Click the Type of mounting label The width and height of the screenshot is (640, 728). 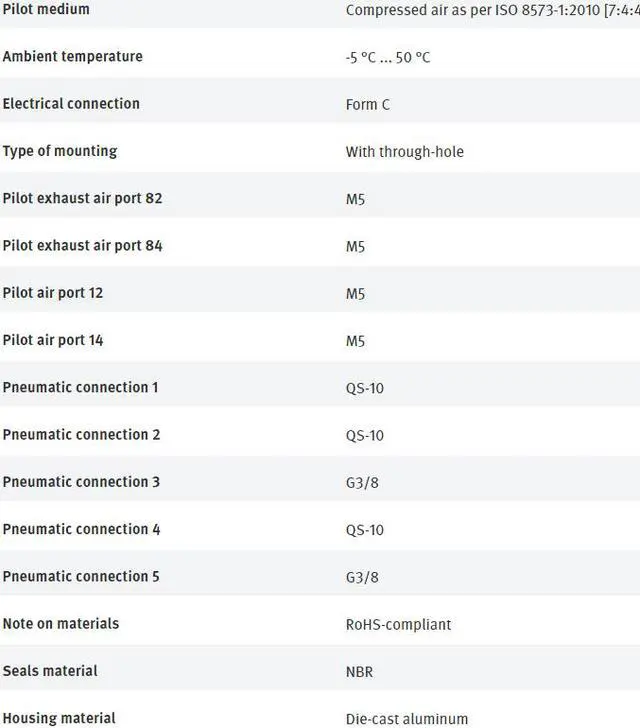[x=60, y=151]
